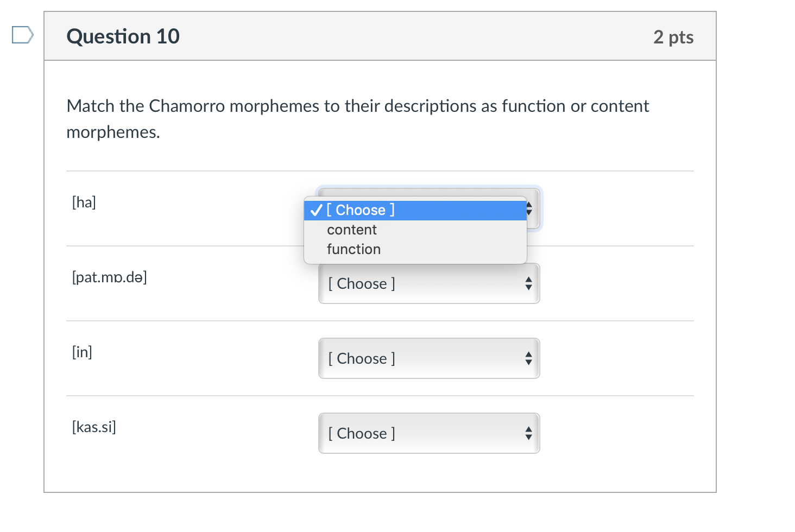This screenshot has width=795, height=532.
Task: Click the "2 pts" points label
Action: pos(673,37)
